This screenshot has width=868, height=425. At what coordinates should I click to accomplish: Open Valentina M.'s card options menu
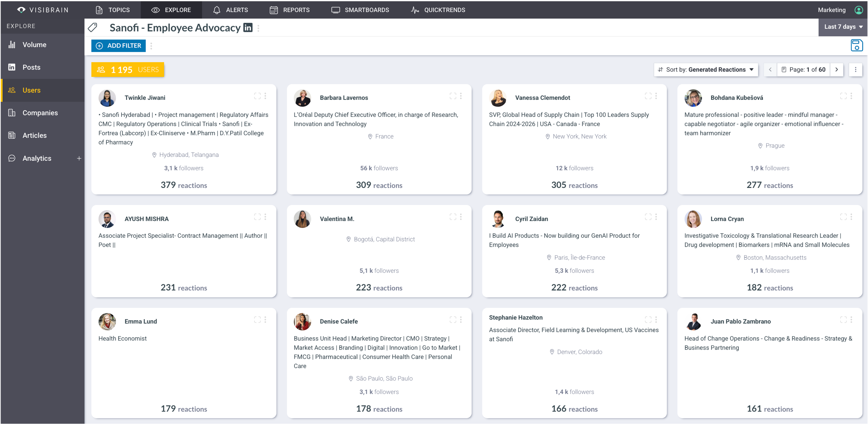point(461,217)
